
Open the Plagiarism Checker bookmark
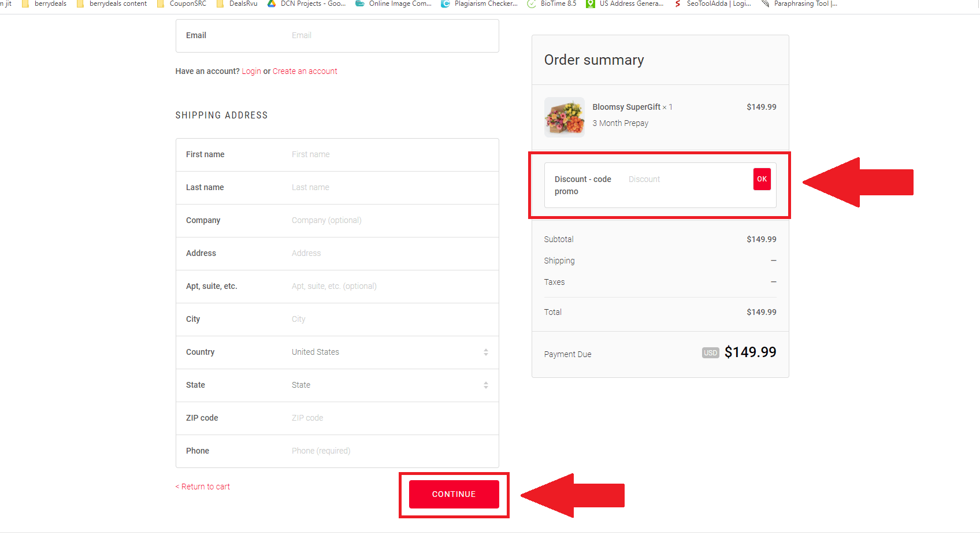pyautogui.click(x=480, y=3)
